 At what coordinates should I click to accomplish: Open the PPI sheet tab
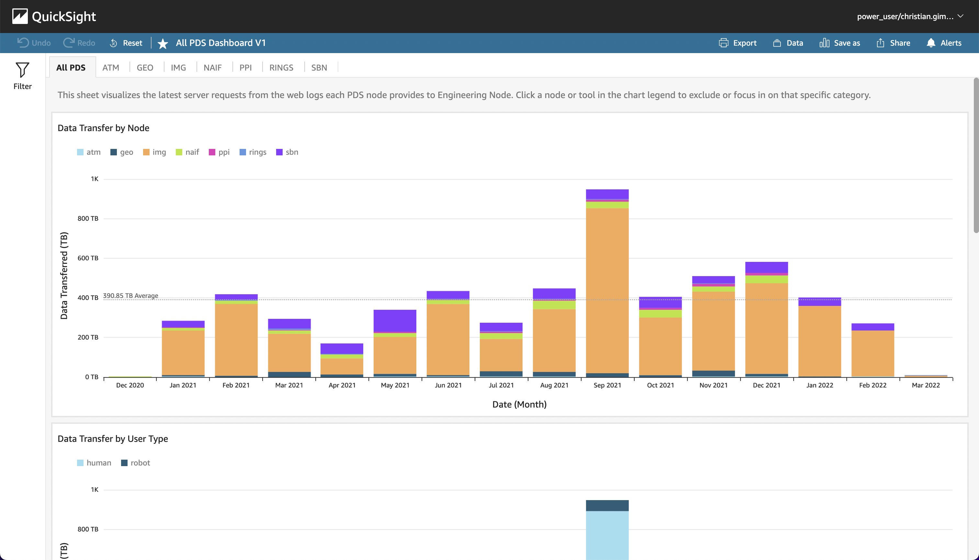(246, 67)
